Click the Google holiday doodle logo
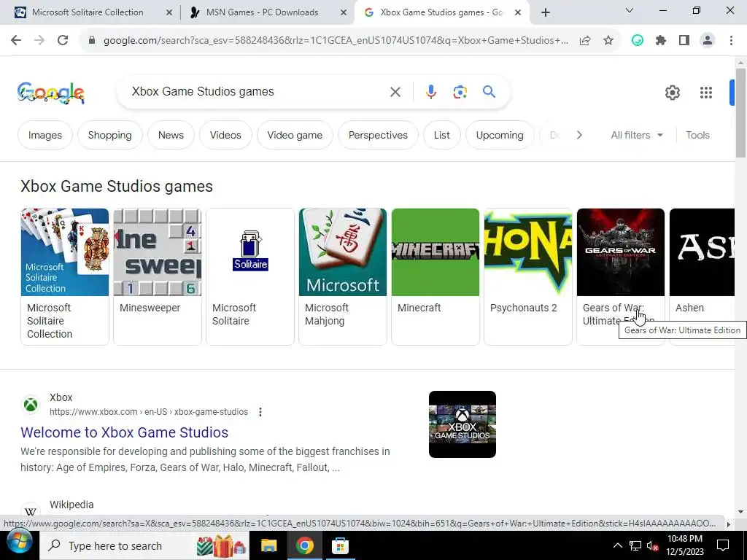This screenshot has height=560, width=747. pos(51,93)
